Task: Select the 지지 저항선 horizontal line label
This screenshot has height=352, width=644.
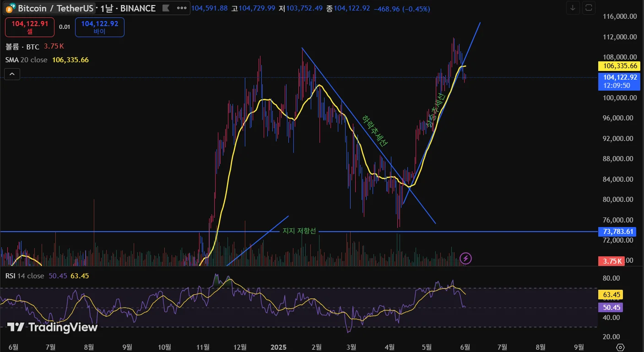Action: [x=299, y=231]
